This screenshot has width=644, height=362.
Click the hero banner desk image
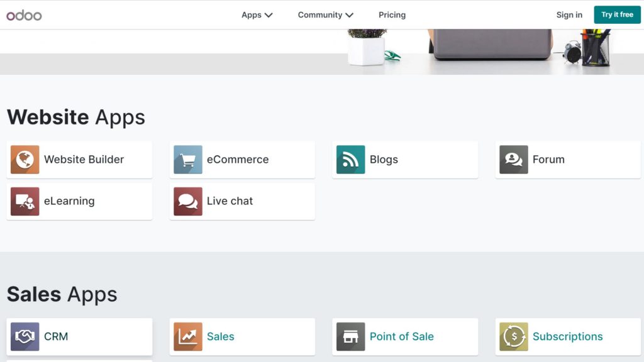(x=322, y=52)
